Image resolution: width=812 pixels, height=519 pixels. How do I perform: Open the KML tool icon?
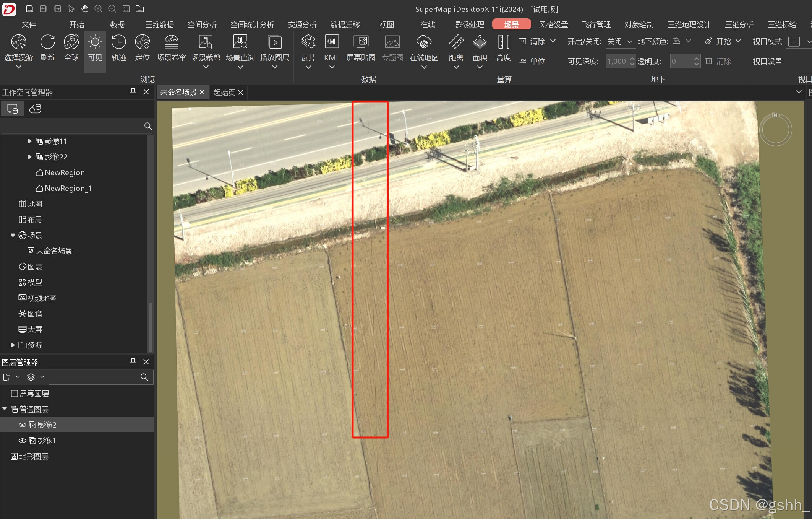pos(331,42)
